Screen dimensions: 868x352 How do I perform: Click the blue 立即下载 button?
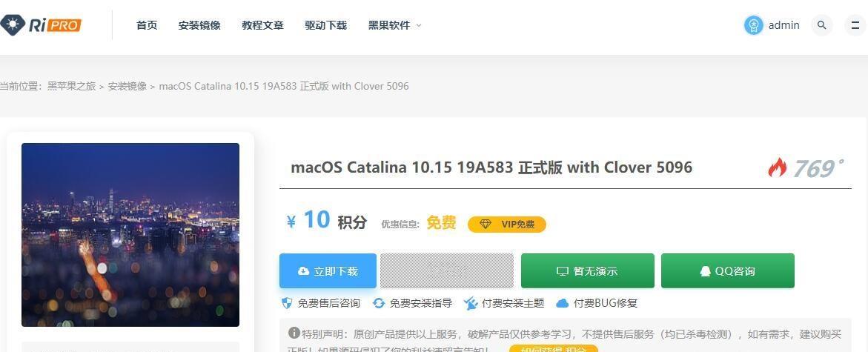click(328, 270)
